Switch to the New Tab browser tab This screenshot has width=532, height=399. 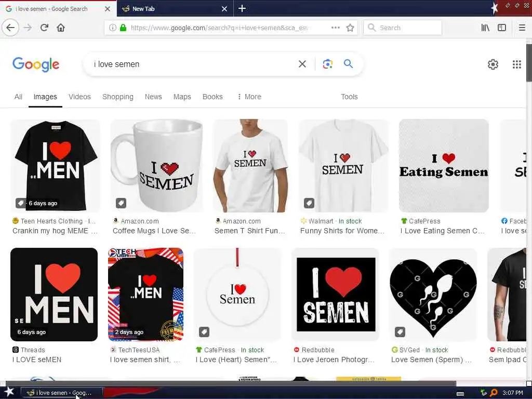pyautogui.click(x=175, y=8)
